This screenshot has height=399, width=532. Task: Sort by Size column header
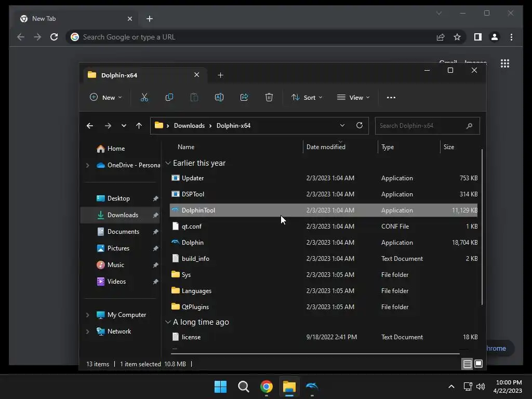pos(448,147)
